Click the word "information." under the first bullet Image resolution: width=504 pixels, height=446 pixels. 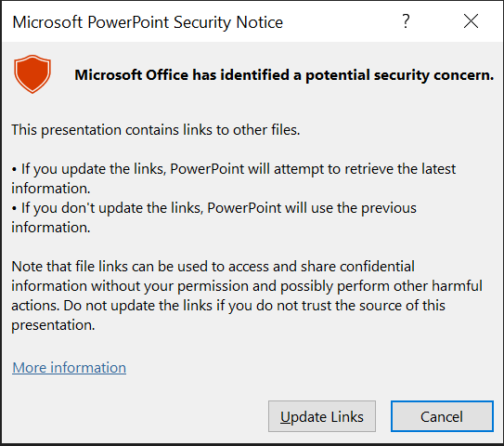51,189
